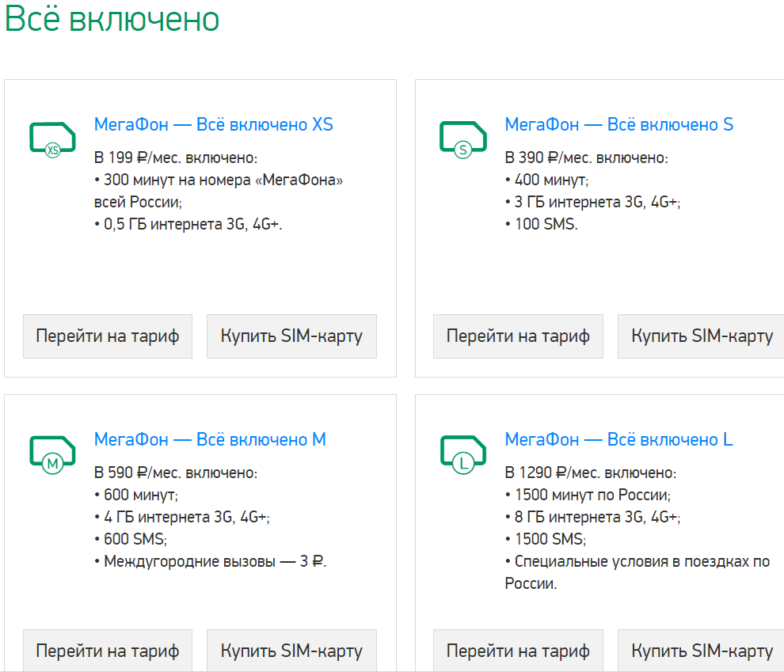Click Купить SIM-карту for S plan
This screenshot has width=784, height=672.
point(701,336)
